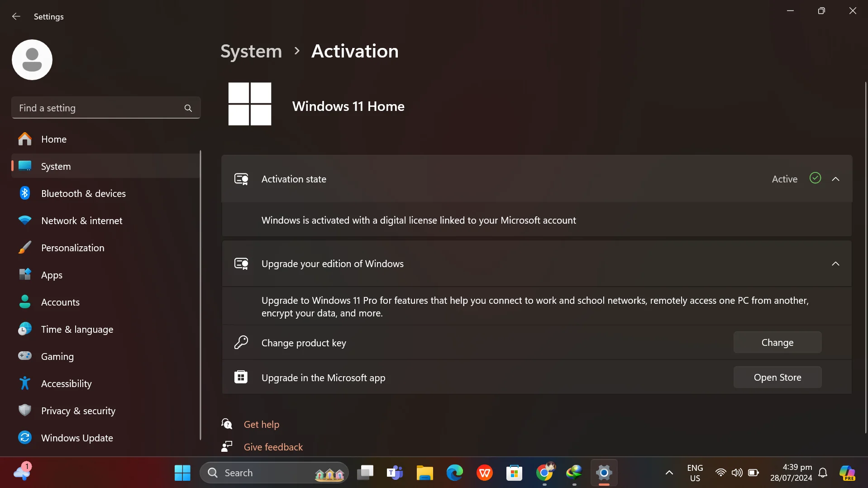Open the Give feedback link
Image resolution: width=868 pixels, height=488 pixels.
click(x=273, y=447)
